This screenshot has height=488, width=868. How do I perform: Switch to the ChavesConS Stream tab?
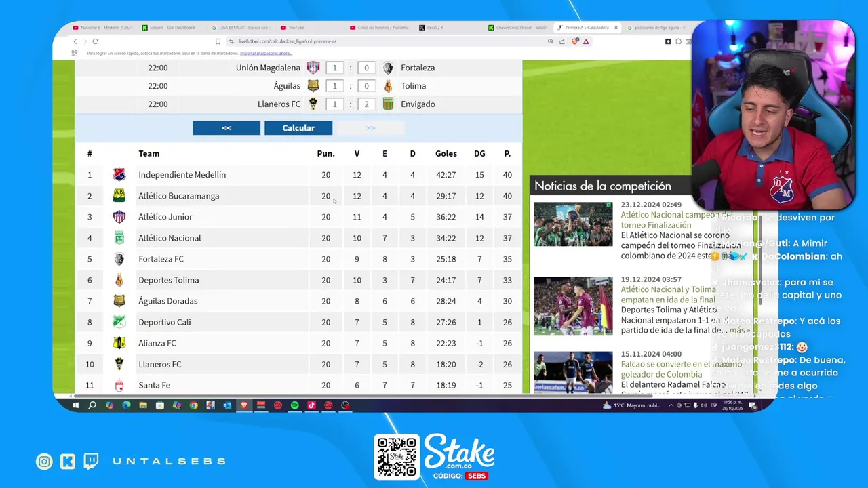click(517, 28)
